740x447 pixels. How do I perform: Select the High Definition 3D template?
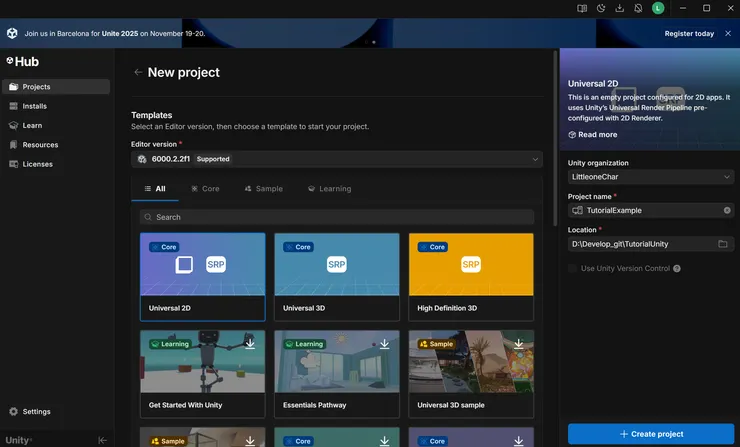[470, 277]
